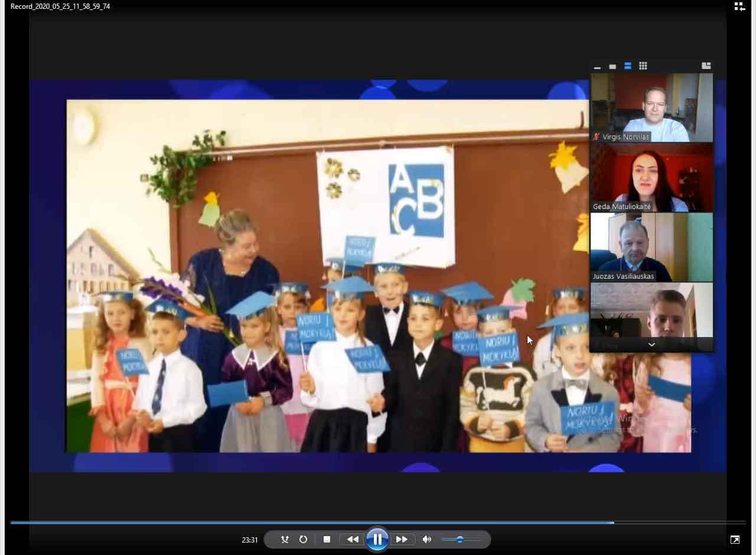Image resolution: width=756 pixels, height=555 pixels.
Task: Switch to grid gallery view
Action: (x=643, y=66)
